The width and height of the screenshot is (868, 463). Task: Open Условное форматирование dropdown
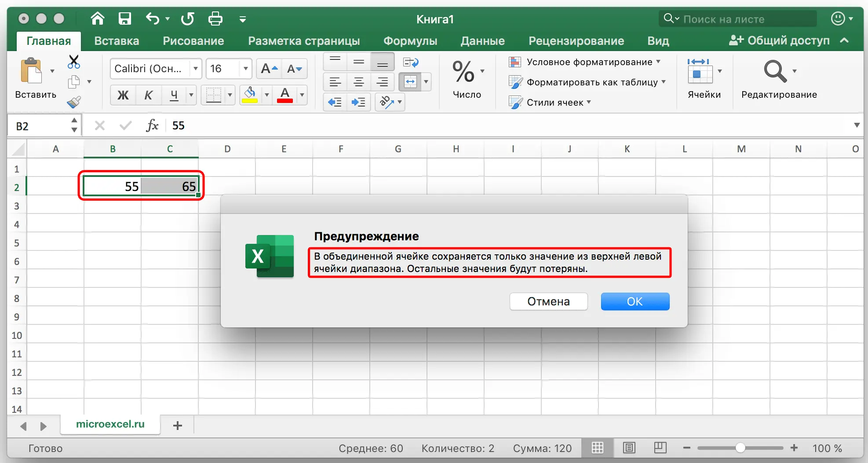584,62
